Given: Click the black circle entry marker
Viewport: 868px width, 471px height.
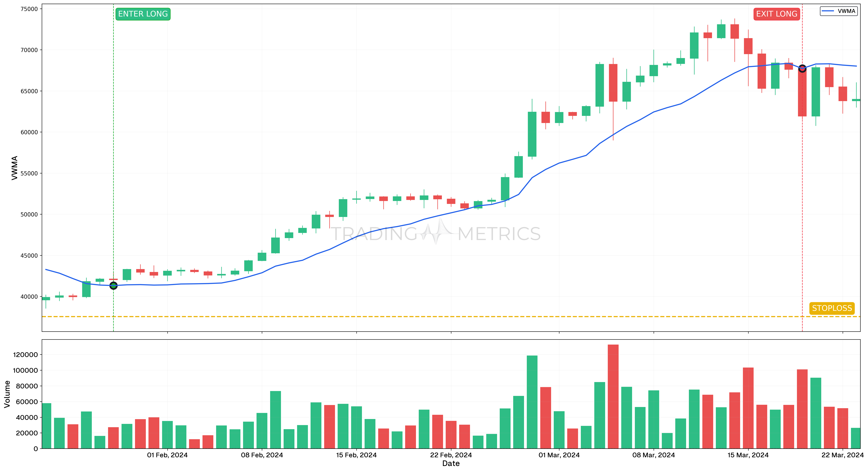Looking at the screenshot, I should (x=114, y=285).
